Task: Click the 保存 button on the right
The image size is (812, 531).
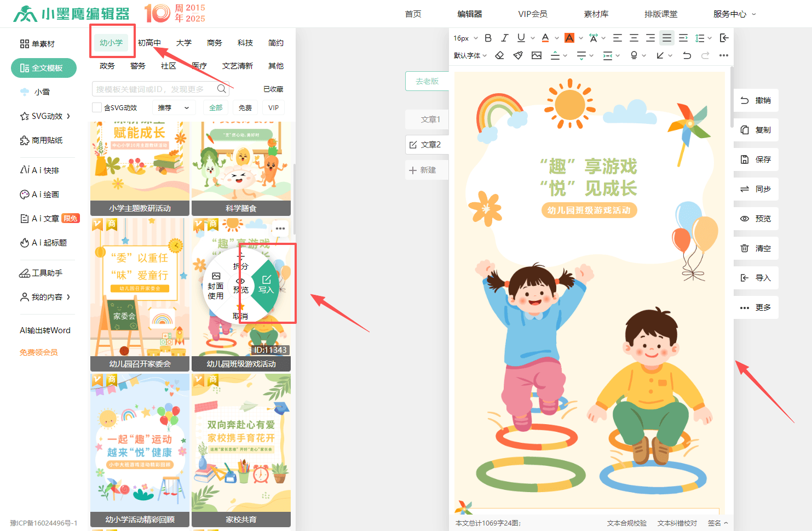Action: tap(756, 159)
